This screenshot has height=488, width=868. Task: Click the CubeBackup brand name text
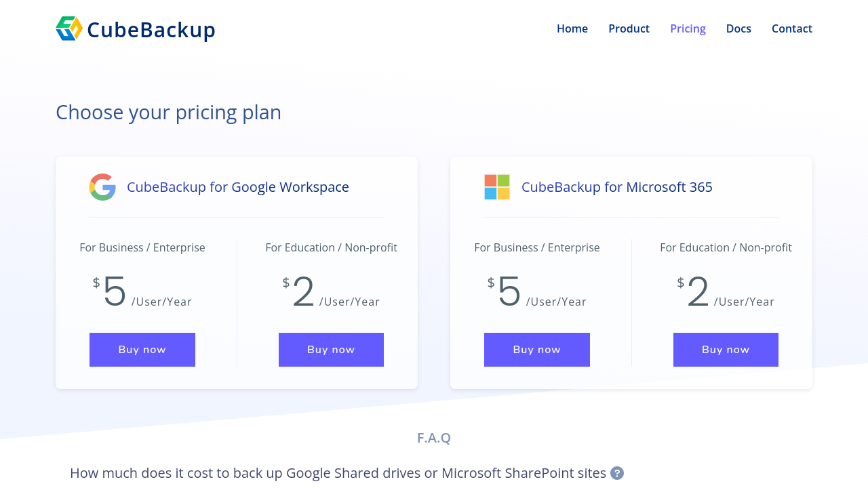(151, 30)
